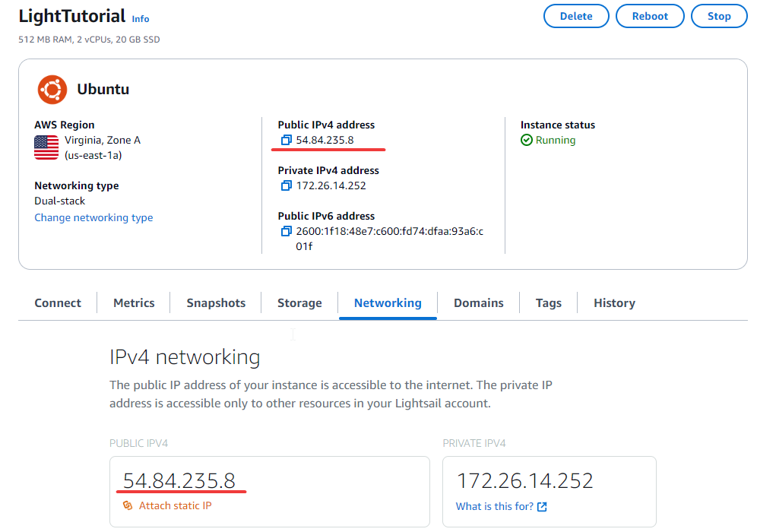
Task: Switch to the Metrics tab
Action: click(134, 303)
